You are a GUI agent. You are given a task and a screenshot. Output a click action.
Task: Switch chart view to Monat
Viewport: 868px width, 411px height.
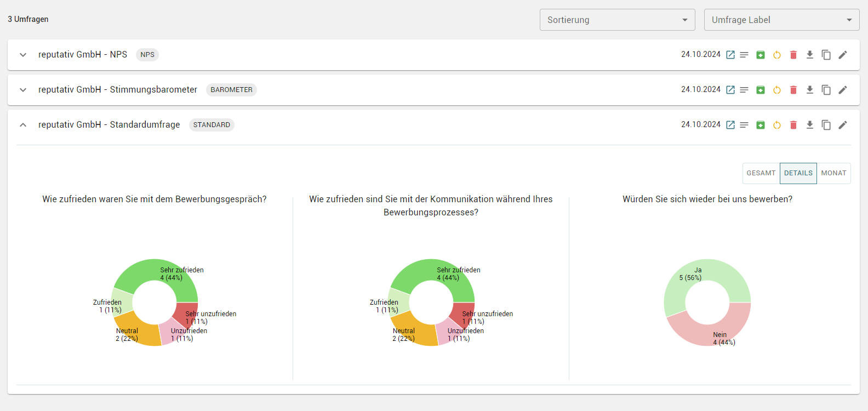click(833, 173)
